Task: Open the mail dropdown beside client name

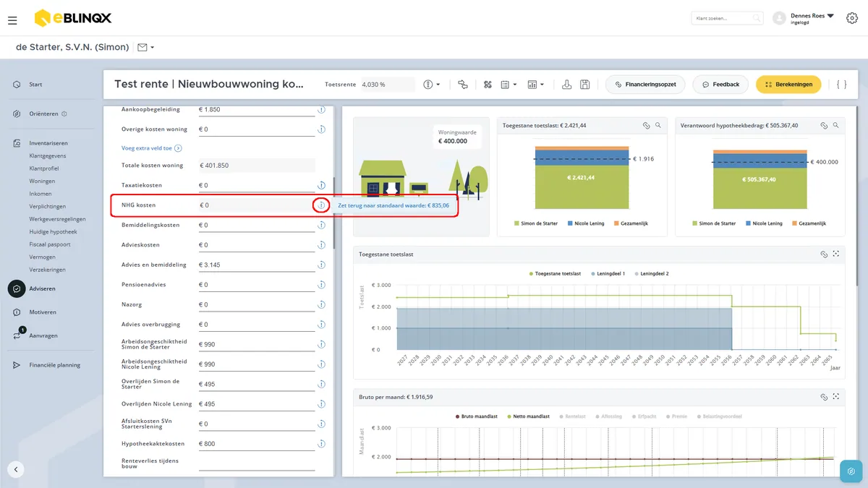Action: click(x=145, y=48)
